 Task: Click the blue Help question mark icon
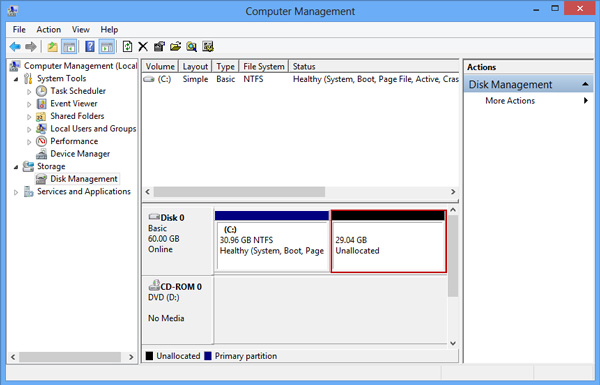pyautogui.click(x=90, y=47)
